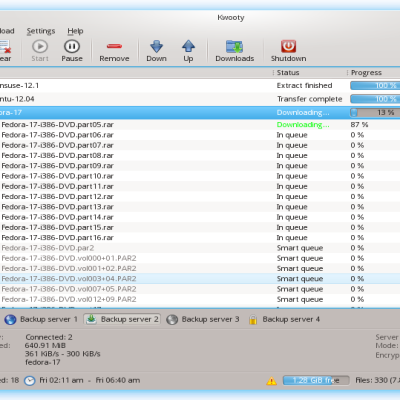Select row Fedora-17-i386-DVD.part11.rar
400x400 pixels.
[200, 186]
